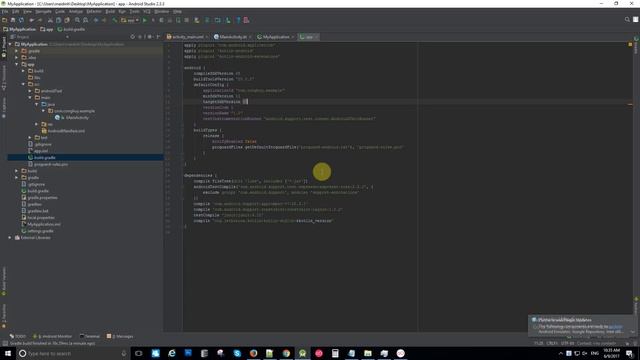
Task: Click the Project panel settings gear icon
Action: point(149,37)
